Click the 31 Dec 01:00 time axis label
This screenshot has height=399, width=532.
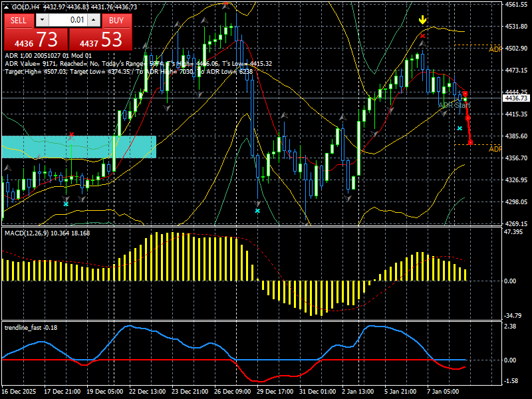point(318,391)
